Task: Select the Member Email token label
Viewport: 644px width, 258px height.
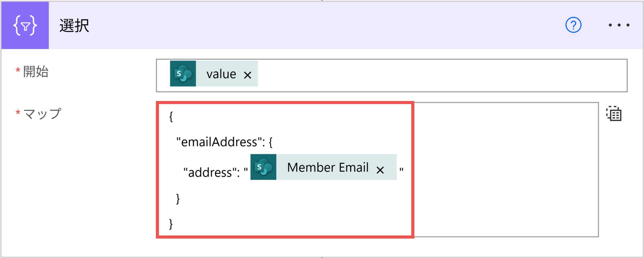Action: click(328, 167)
